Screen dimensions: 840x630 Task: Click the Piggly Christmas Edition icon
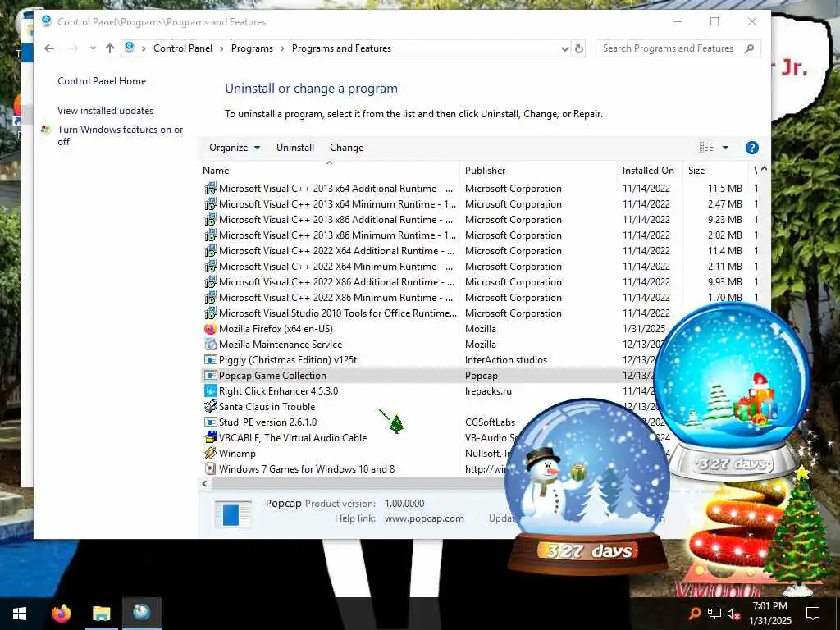pos(211,360)
